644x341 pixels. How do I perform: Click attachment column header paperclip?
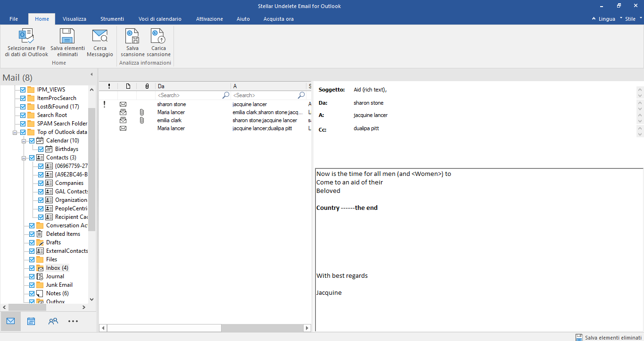(147, 86)
